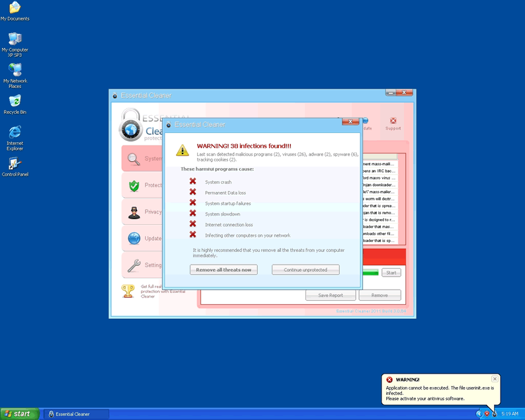Click the Continue unprotected button
525x420 pixels.
[305, 270]
